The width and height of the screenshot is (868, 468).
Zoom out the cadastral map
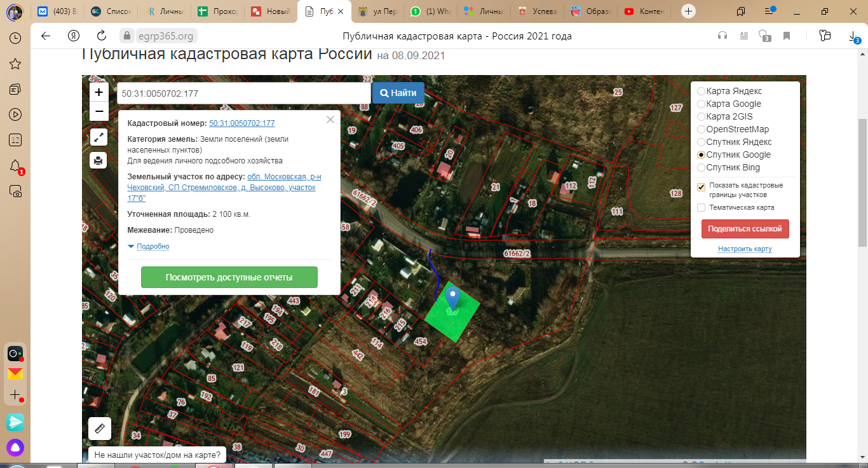(98, 111)
